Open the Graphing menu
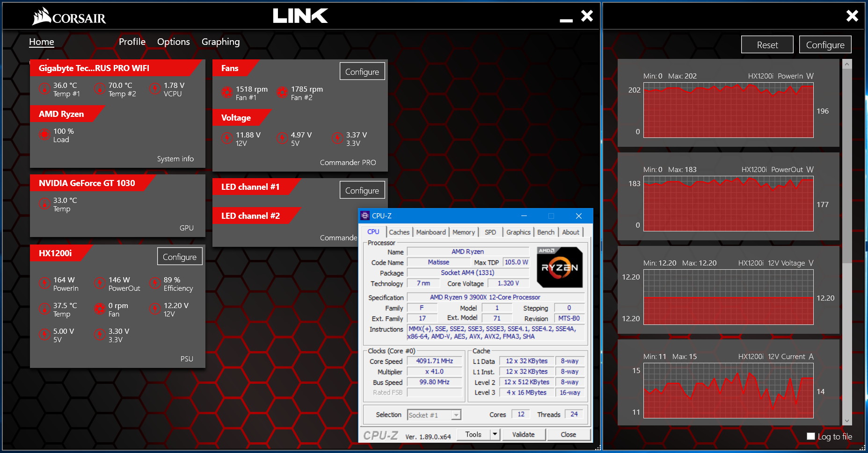 click(x=220, y=42)
